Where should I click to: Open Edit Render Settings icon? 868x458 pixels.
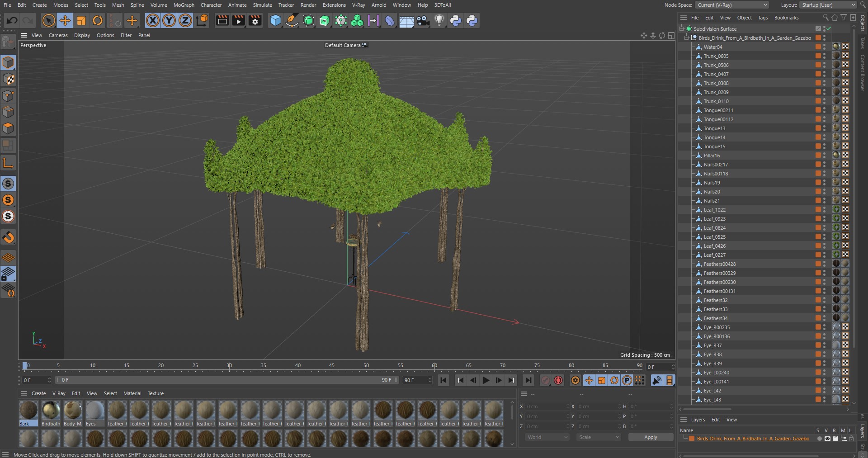click(x=255, y=20)
